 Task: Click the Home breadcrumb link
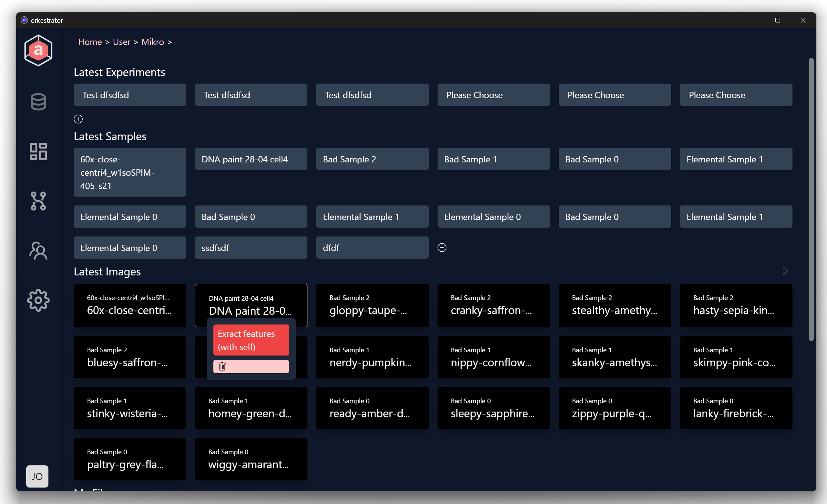click(x=90, y=42)
